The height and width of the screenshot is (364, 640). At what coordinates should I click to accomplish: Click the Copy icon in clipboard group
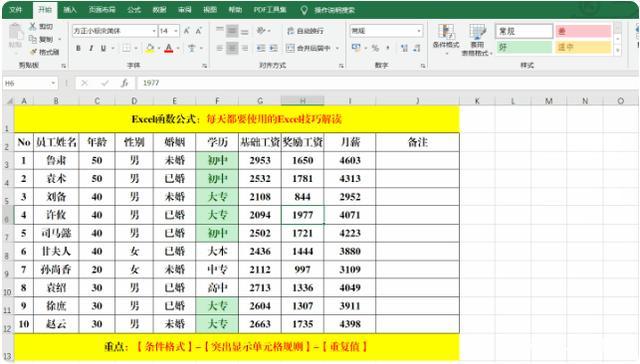coord(33,39)
